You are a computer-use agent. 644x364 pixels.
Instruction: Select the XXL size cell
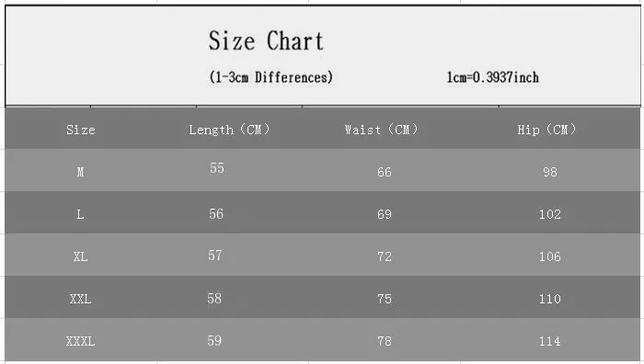pos(81,299)
